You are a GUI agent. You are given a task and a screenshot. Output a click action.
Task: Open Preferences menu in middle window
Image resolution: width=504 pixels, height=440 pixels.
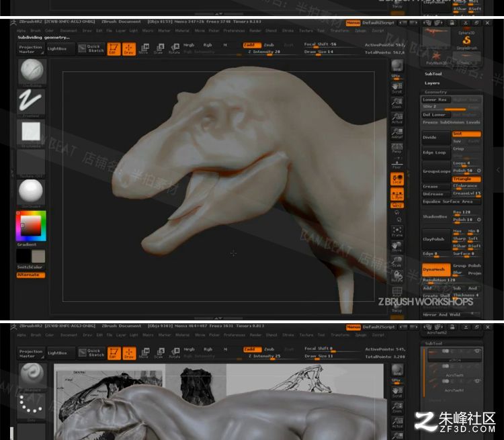pos(234,31)
